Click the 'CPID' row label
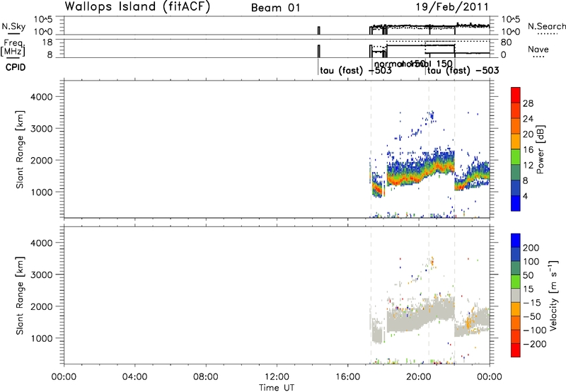The width and height of the screenshot is (566, 392). [16, 67]
